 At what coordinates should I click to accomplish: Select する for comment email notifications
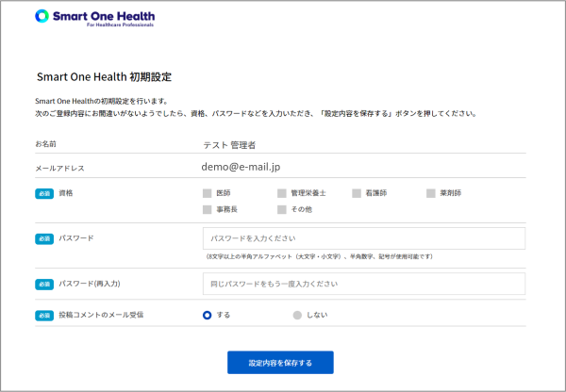click(208, 315)
